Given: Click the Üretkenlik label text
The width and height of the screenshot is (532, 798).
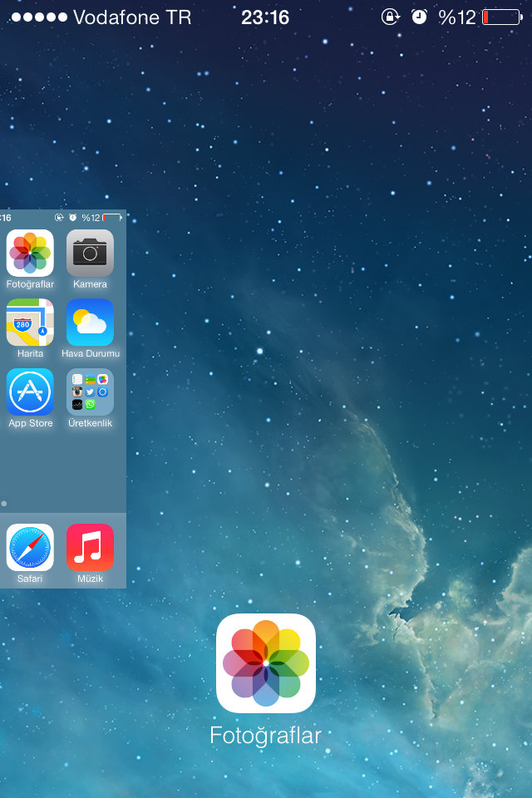Looking at the screenshot, I should (x=90, y=423).
